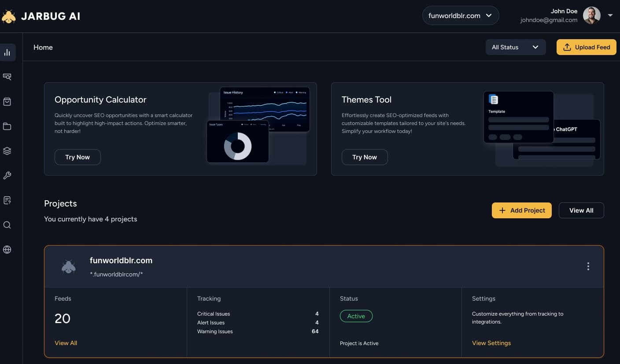Open the funworldblr.com site selector dropdown

coord(460,15)
